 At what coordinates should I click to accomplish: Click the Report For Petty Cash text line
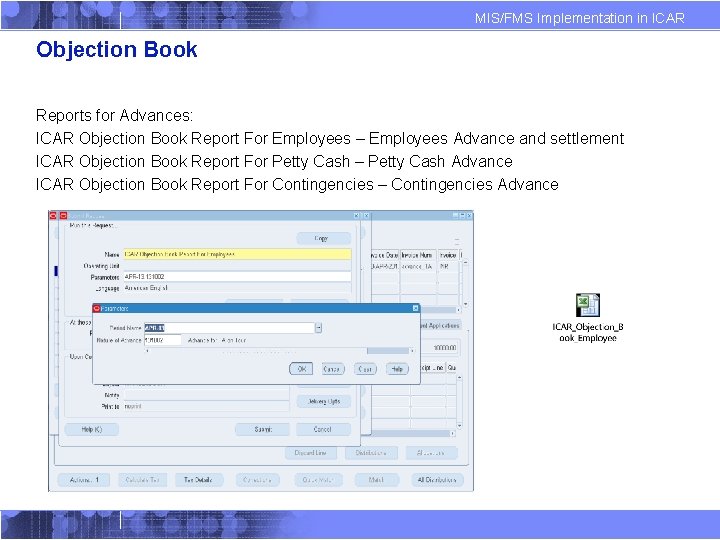tap(274, 161)
